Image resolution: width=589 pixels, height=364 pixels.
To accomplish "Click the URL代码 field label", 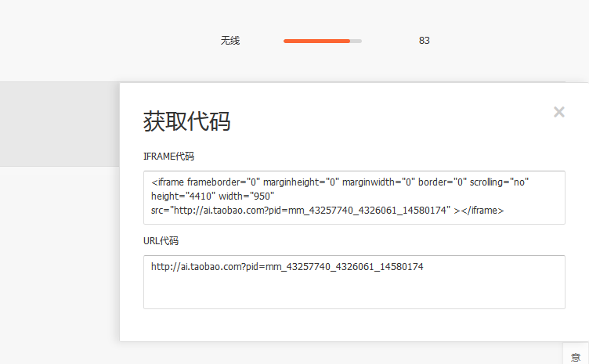I will click(161, 241).
